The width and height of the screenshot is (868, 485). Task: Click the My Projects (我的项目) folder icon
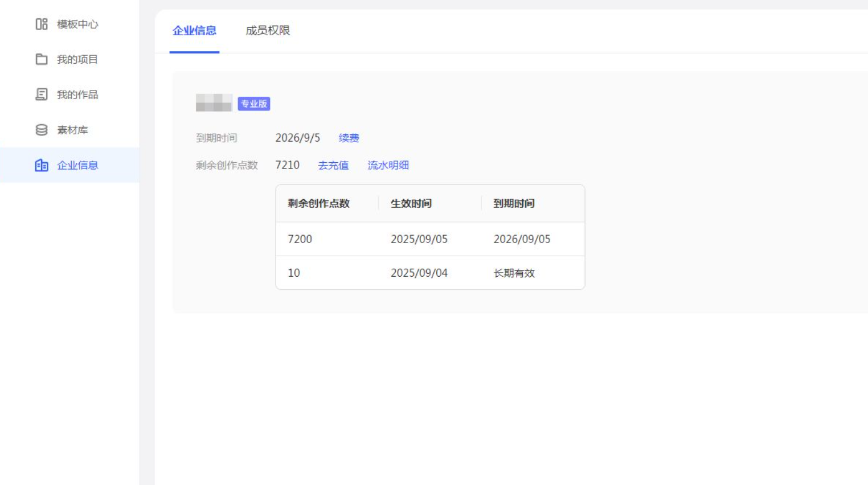pyautogui.click(x=42, y=59)
